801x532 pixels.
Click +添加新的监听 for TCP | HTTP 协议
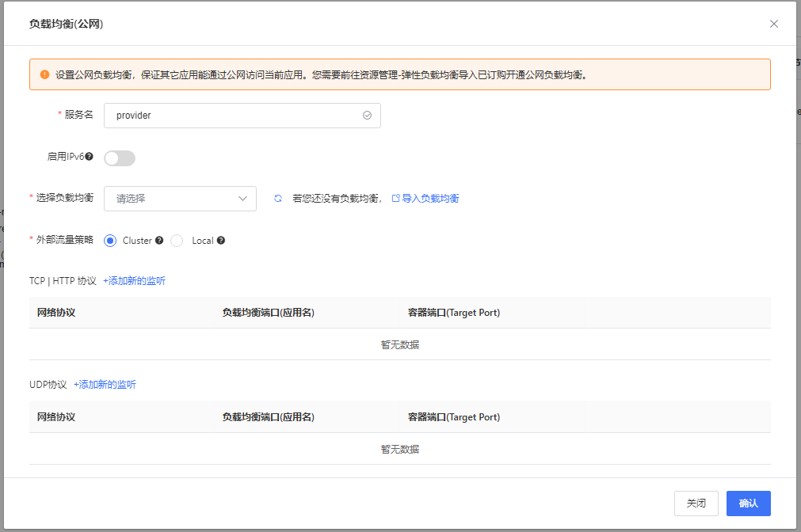[135, 281]
